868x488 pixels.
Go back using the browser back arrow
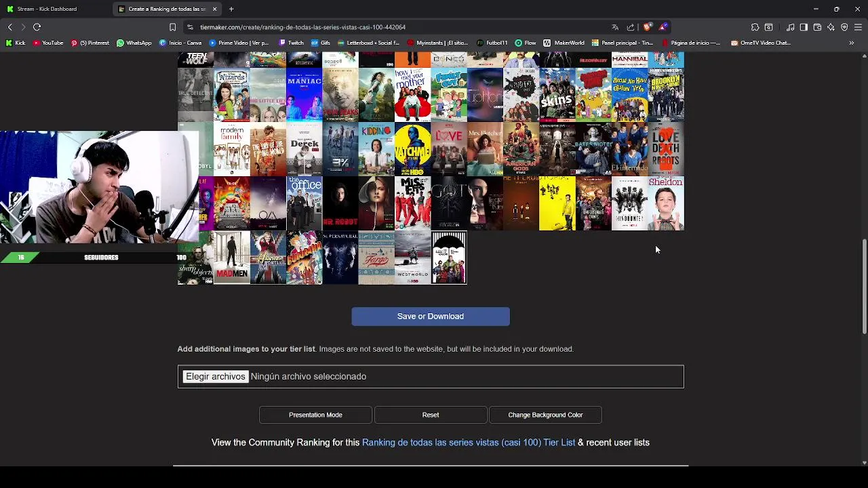10,27
